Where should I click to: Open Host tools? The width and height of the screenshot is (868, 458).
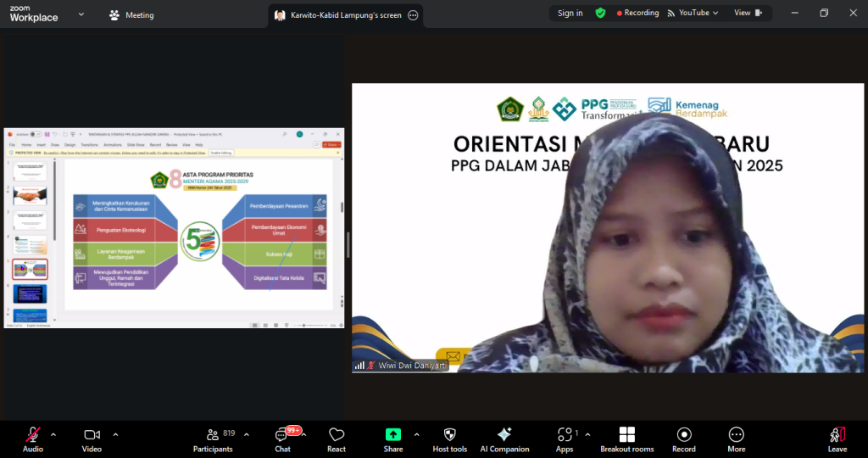pos(449,438)
